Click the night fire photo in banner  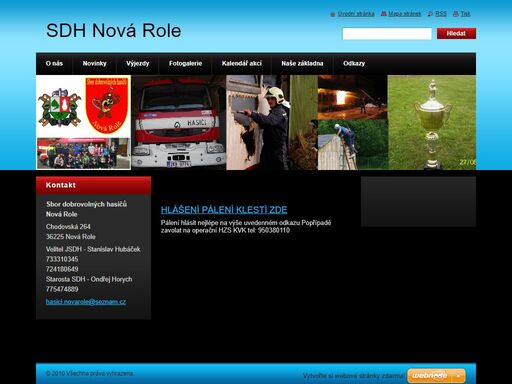pos(353,97)
